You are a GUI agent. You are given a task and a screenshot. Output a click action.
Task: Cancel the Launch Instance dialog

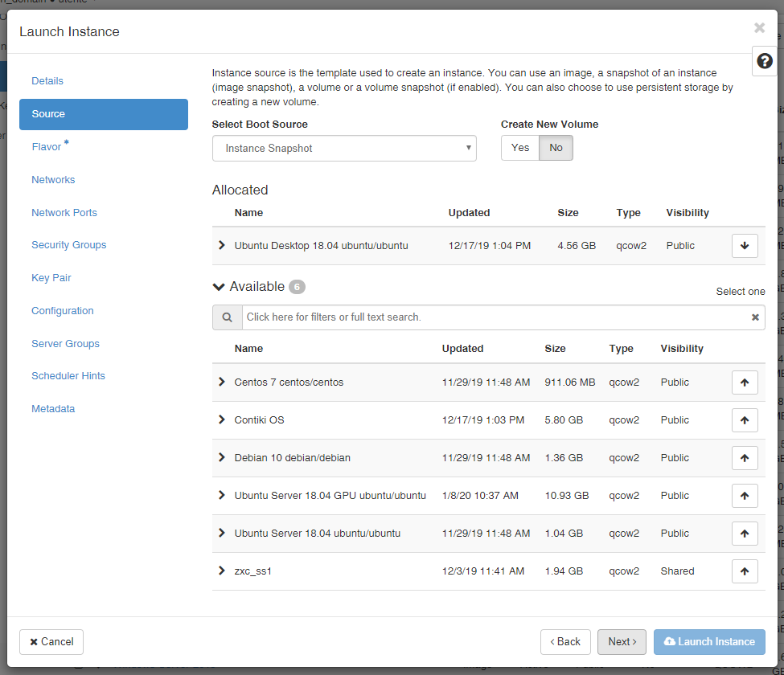click(x=51, y=642)
